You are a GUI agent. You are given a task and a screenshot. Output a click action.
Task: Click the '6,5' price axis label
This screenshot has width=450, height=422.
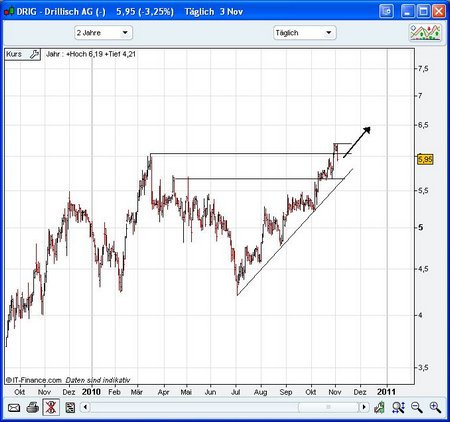click(423, 125)
